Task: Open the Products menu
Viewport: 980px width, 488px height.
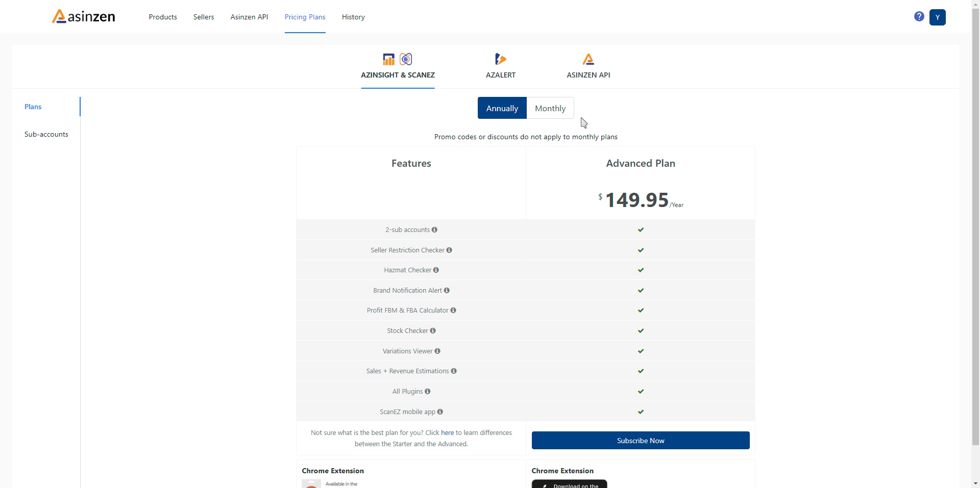Action: [163, 17]
